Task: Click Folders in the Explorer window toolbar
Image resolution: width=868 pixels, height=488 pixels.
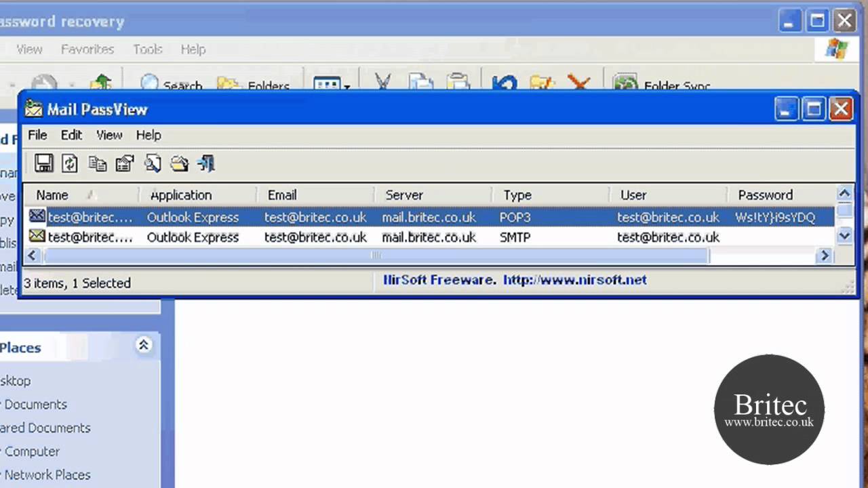Action: pyautogui.click(x=254, y=84)
